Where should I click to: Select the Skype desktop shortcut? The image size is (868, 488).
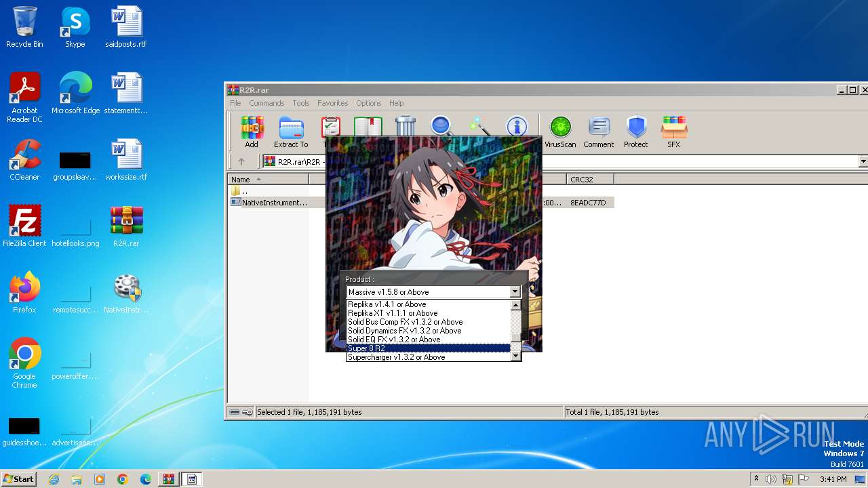75,27
